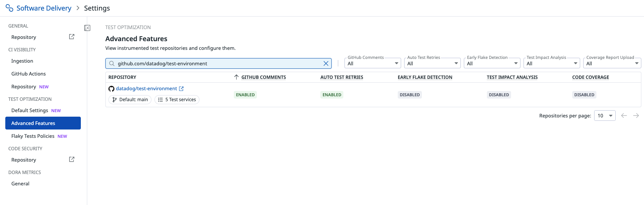644x205 pixels.
Task: Click the branch icon in Default: main
Action: click(115, 100)
